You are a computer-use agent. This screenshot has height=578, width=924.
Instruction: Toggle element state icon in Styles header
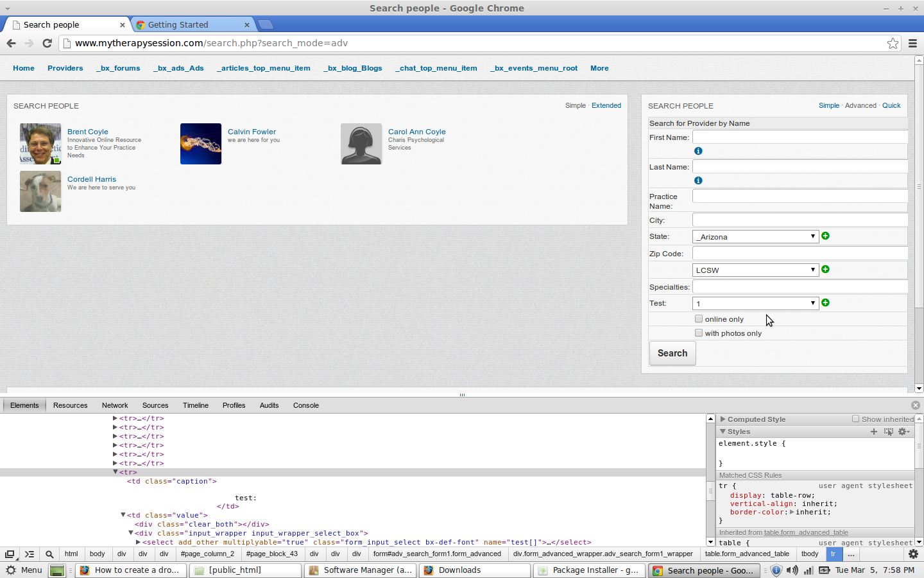tap(888, 432)
